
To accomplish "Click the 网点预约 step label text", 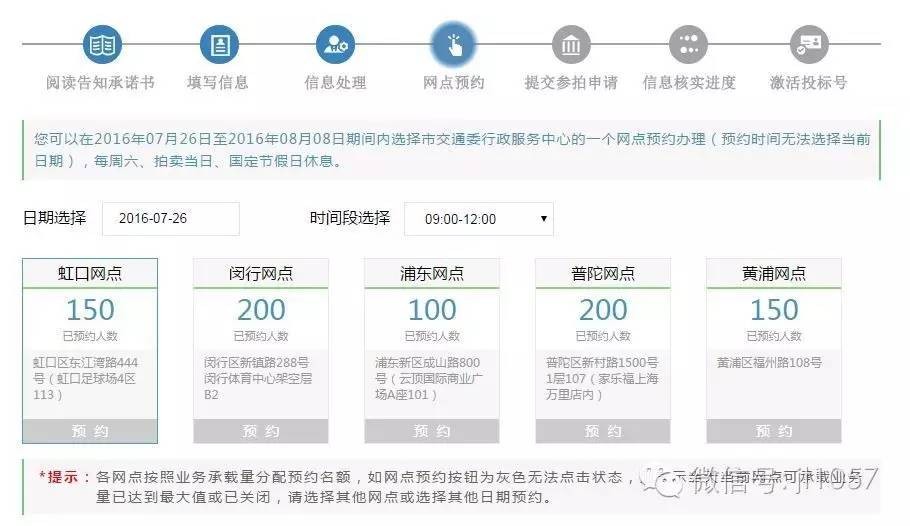I will pyautogui.click(x=453, y=83).
